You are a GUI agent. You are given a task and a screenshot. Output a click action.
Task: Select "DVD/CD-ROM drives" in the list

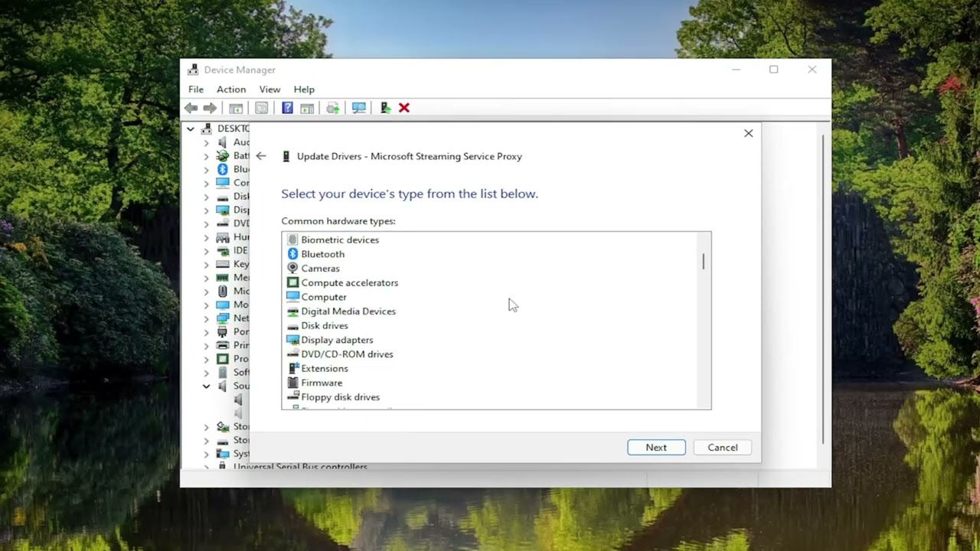tap(347, 354)
